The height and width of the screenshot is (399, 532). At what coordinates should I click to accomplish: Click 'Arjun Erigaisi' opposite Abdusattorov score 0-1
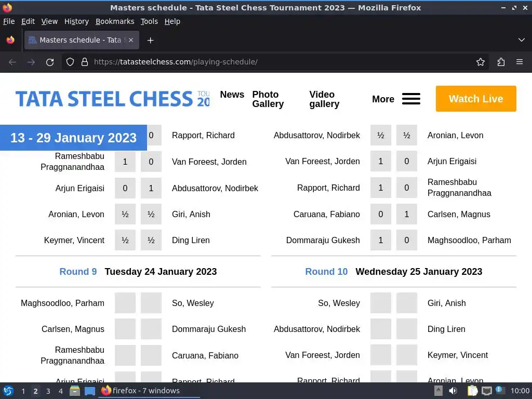(79, 188)
